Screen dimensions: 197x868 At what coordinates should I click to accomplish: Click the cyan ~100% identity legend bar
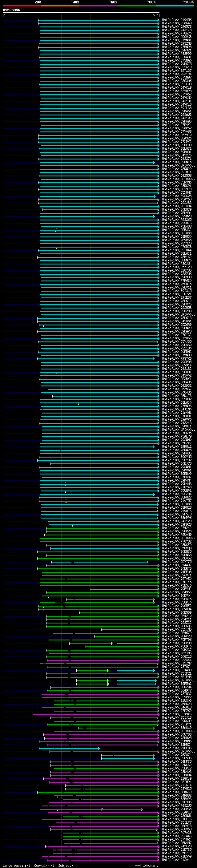175,6
